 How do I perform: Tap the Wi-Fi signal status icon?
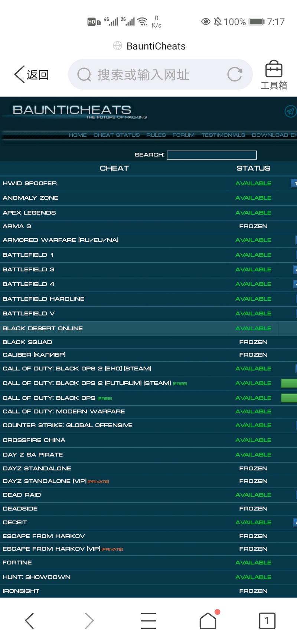pyautogui.click(x=142, y=22)
